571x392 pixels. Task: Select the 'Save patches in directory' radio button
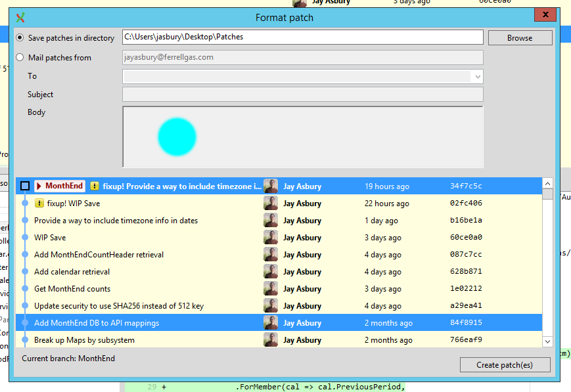19,37
